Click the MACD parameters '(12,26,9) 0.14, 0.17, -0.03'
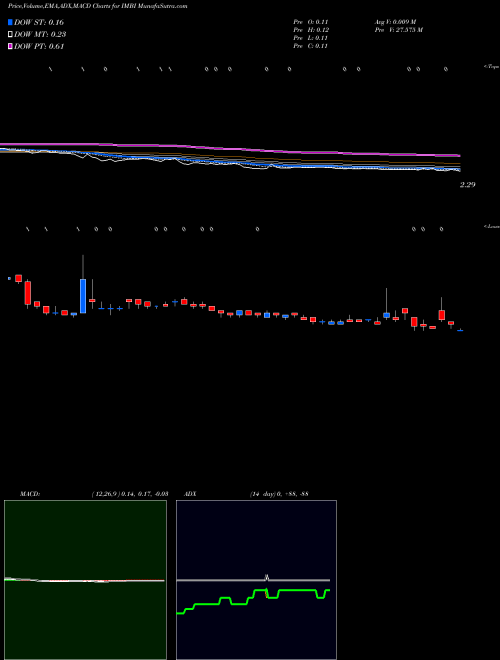Screen dimensions: 500x660 130,494
